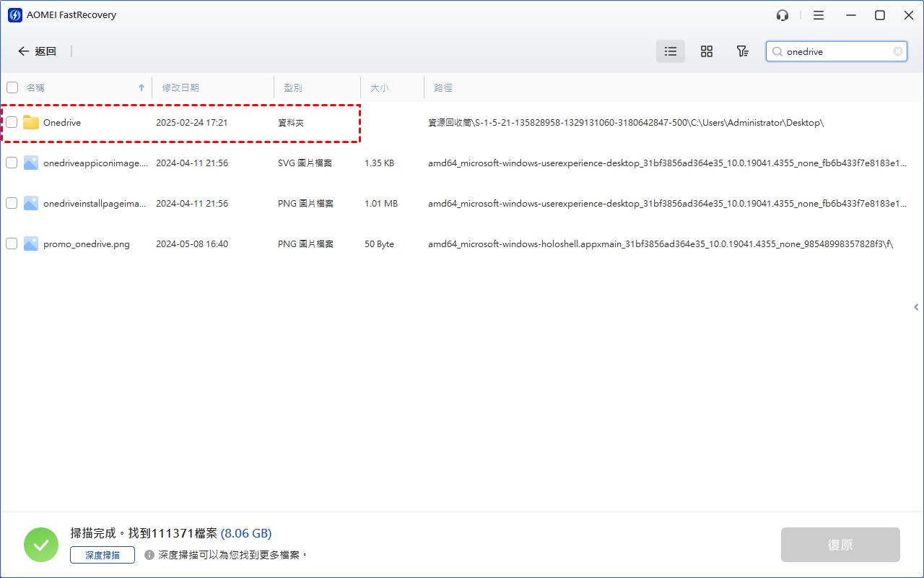Check the promo_onedrive.png checkbox
924x578 pixels.
click(x=12, y=243)
